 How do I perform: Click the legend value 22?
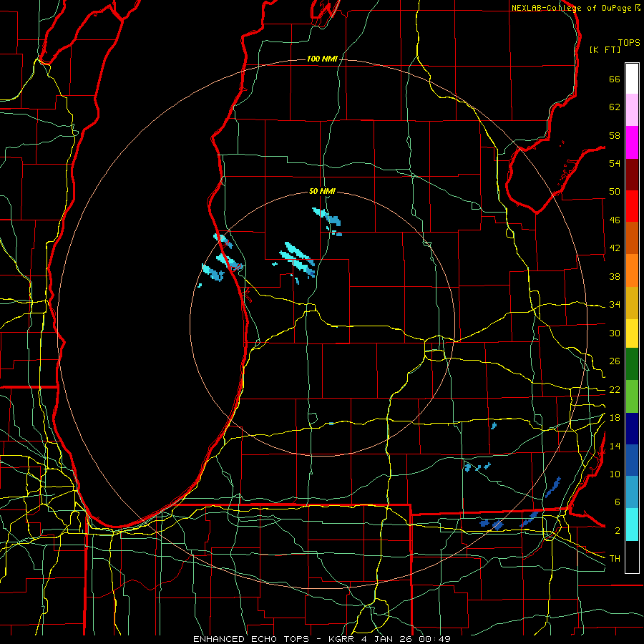[615, 390]
